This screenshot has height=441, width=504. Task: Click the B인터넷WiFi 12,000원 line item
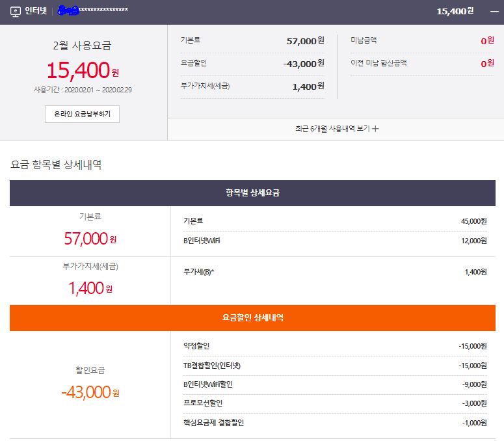click(334, 241)
